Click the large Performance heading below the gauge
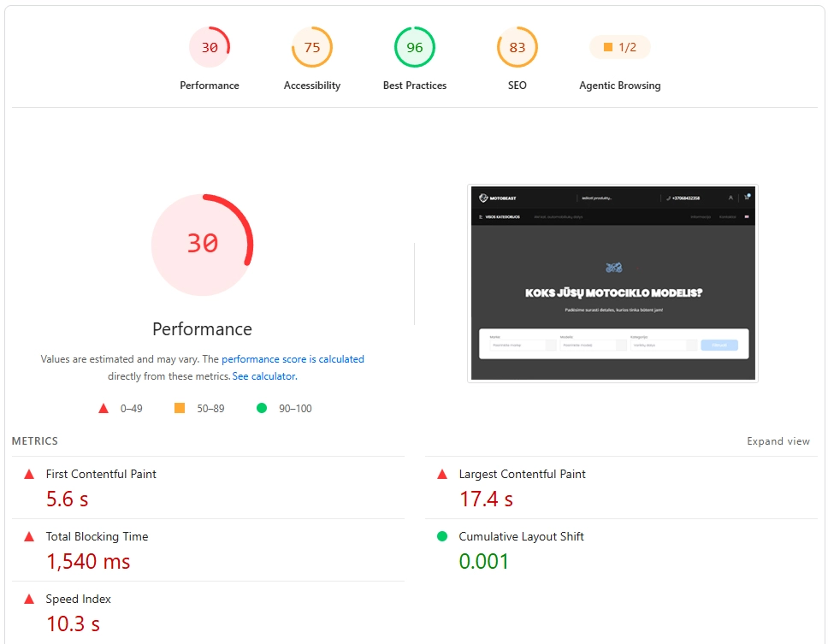 (x=202, y=329)
